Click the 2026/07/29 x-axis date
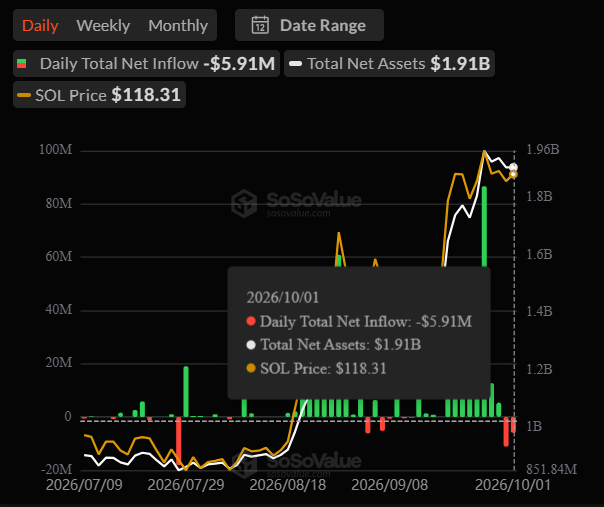 pyautogui.click(x=186, y=485)
